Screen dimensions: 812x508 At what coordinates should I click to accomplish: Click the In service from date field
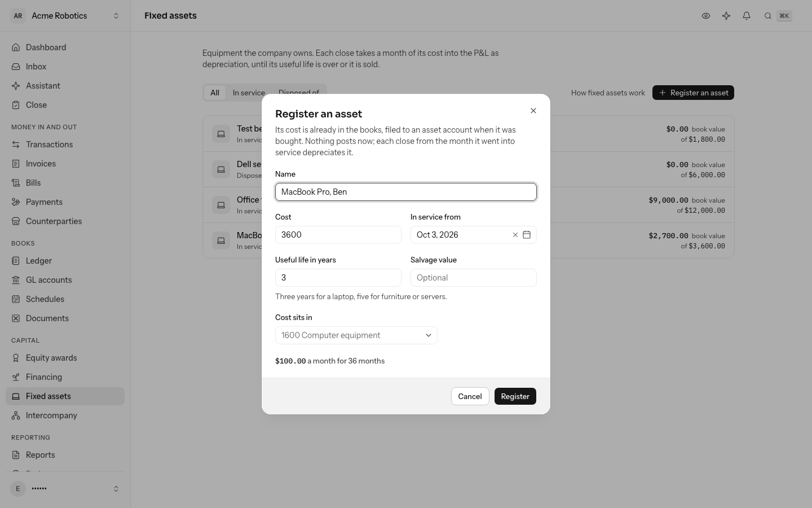click(474, 235)
